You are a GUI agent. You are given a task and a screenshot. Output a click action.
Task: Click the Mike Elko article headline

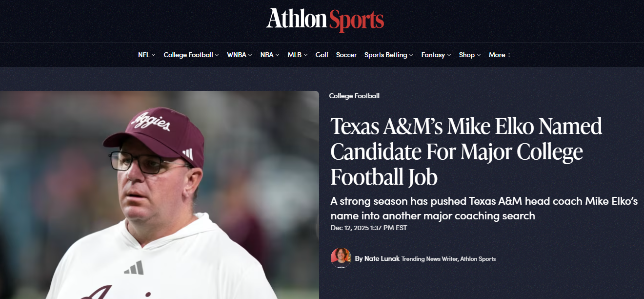(466, 152)
